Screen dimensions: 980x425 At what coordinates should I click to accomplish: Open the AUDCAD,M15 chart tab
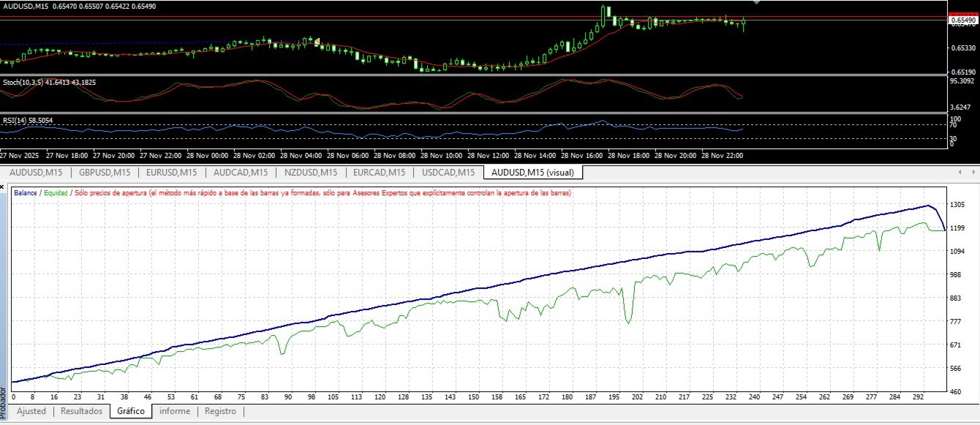coord(240,173)
